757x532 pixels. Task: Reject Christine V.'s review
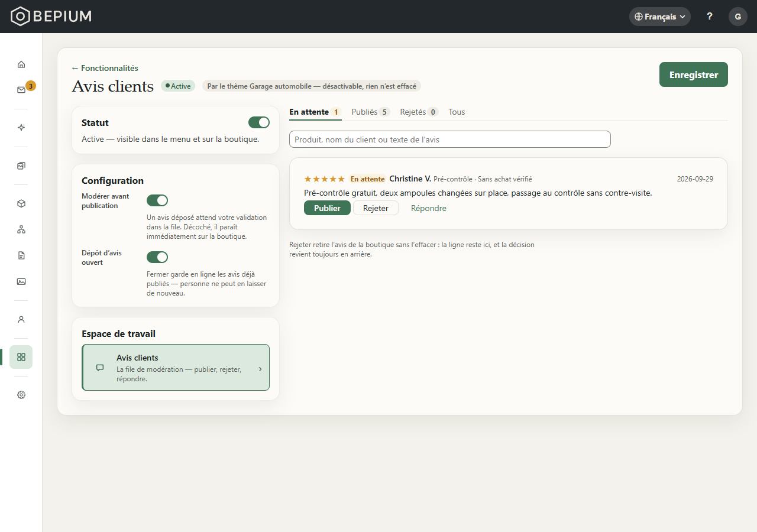(376, 208)
